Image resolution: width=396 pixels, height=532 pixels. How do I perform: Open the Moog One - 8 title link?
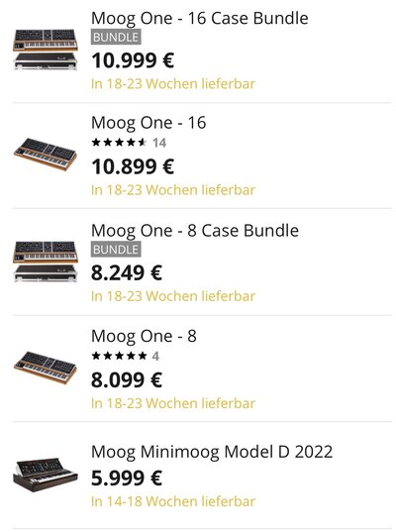(x=144, y=336)
